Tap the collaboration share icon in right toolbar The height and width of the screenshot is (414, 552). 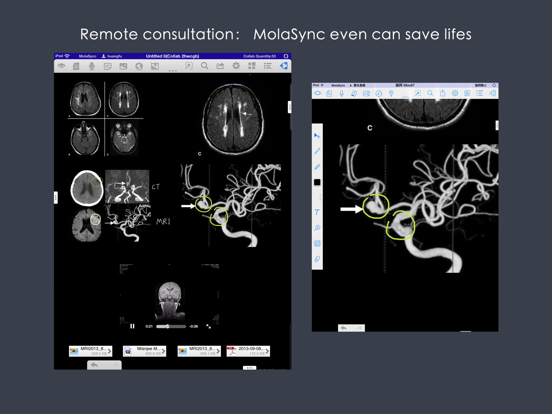point(493,93)
